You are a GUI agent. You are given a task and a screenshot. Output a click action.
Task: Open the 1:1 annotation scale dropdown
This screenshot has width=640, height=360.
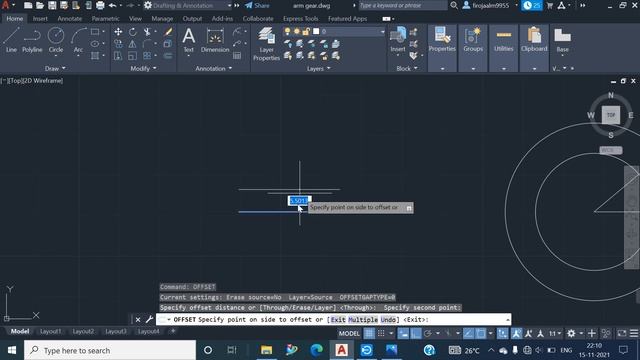pos(555,333)
